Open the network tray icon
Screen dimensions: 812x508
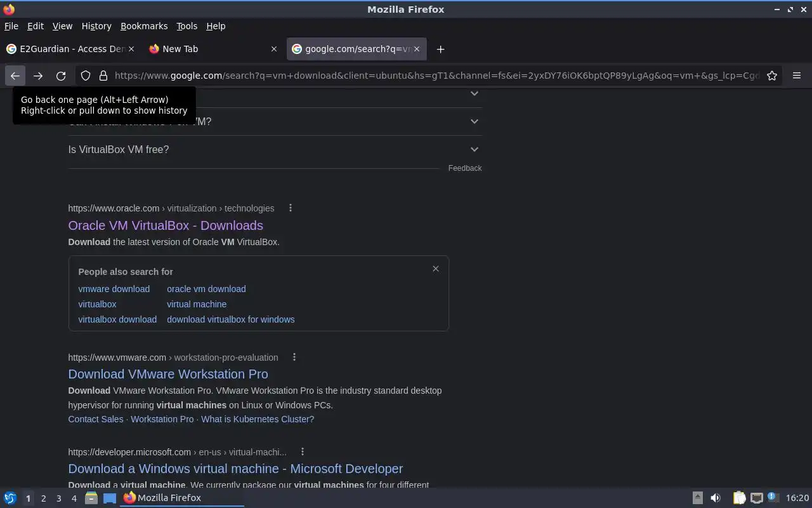tap(756, 498)
